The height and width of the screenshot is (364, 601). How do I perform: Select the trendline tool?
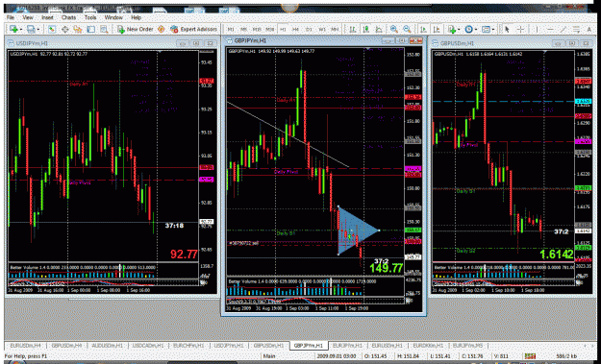point(563,29)
